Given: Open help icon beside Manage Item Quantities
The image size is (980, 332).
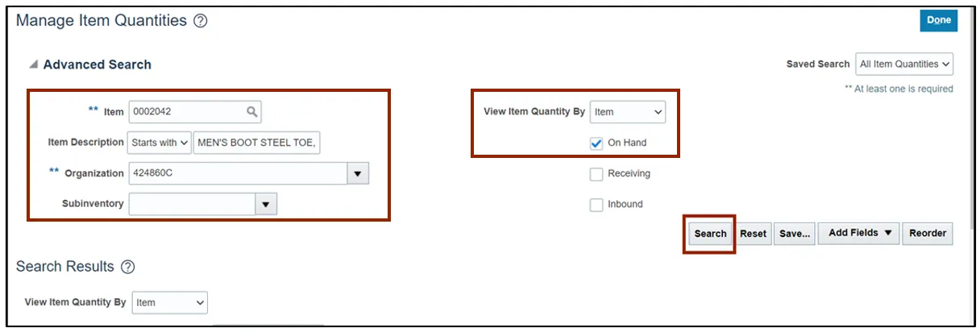Looking at the screenshot, I should (x=201, y=22).
